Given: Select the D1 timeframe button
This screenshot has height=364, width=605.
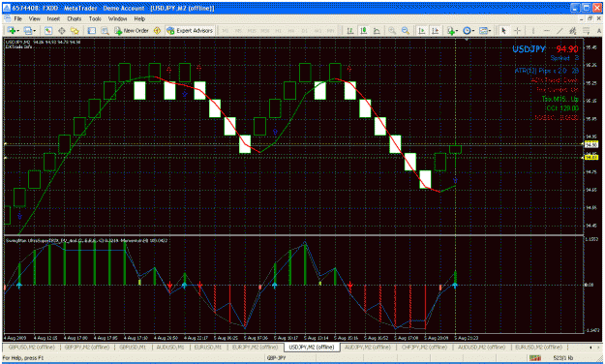Looking at the screenshot, I should tap(304, 30).
